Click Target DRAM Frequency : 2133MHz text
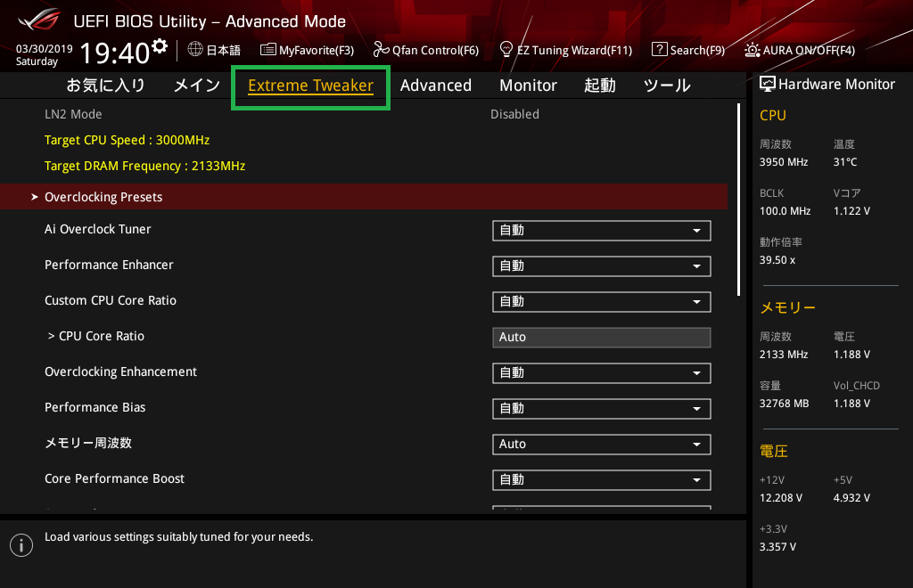913x588 pixels. [145, 166]
